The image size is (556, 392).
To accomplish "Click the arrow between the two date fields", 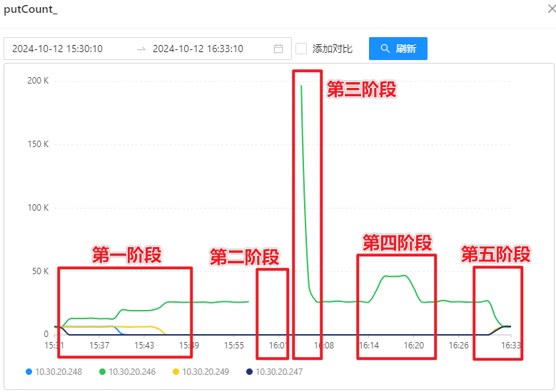I will 141,49.
